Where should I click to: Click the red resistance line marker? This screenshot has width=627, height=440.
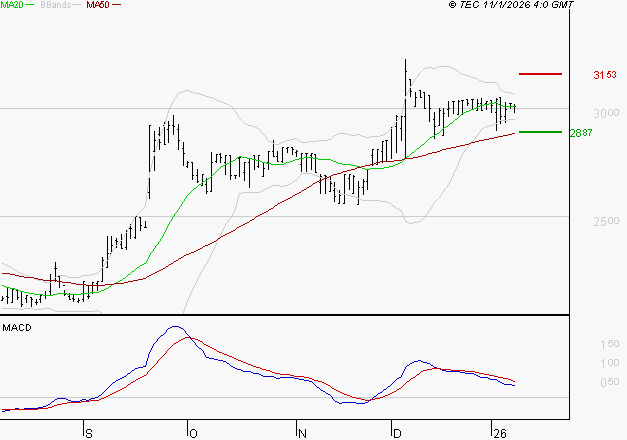pyautogui.click(x=540, y=74)
